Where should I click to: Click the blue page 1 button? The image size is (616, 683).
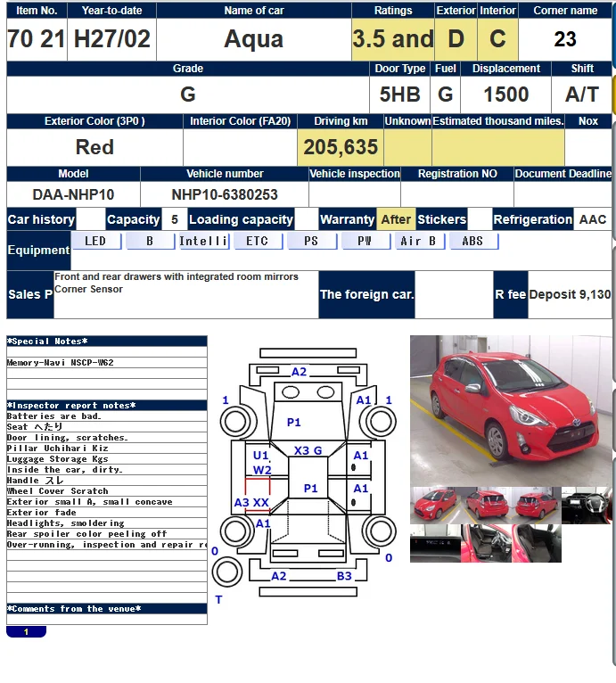tap(26, 631)
